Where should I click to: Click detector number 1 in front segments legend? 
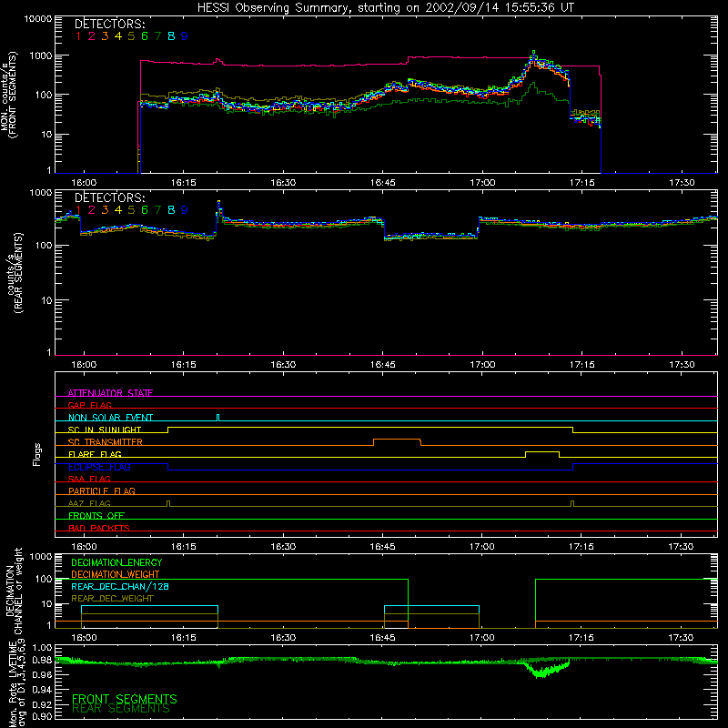coord(78,36)
